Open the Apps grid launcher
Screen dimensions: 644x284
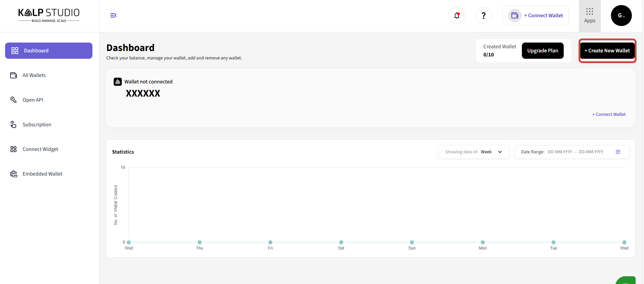point(589,16)
